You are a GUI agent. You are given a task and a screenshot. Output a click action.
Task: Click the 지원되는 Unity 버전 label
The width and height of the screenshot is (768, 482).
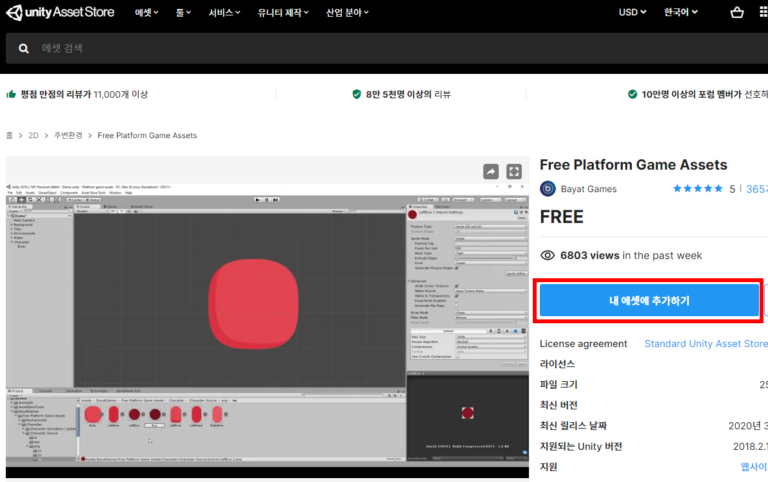[581, 446]
